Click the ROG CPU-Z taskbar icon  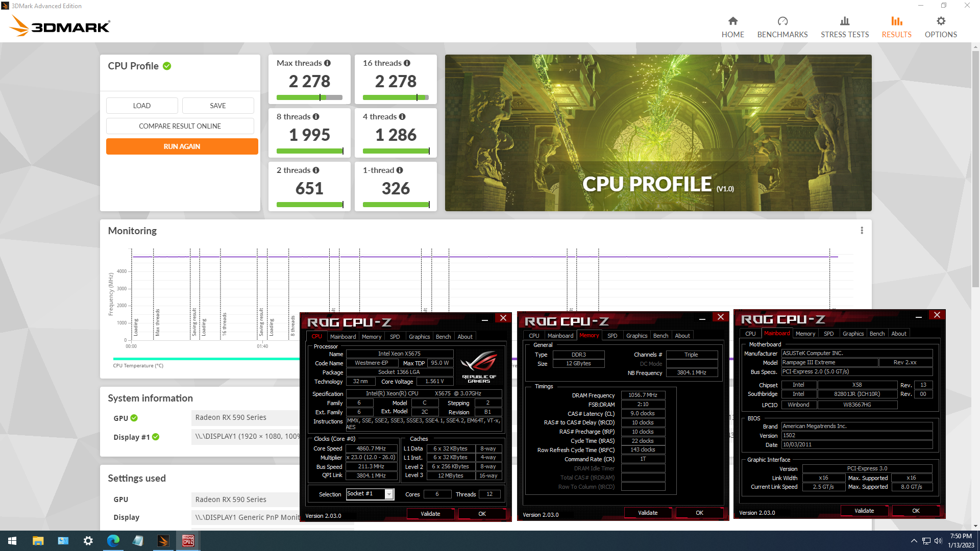[x=188, y=541]
